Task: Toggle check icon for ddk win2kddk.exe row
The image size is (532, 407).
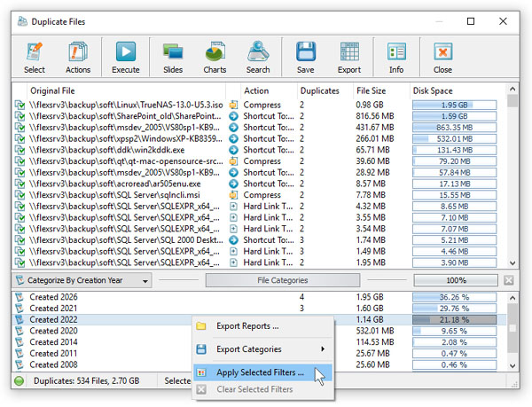Action: click(20, 150)
